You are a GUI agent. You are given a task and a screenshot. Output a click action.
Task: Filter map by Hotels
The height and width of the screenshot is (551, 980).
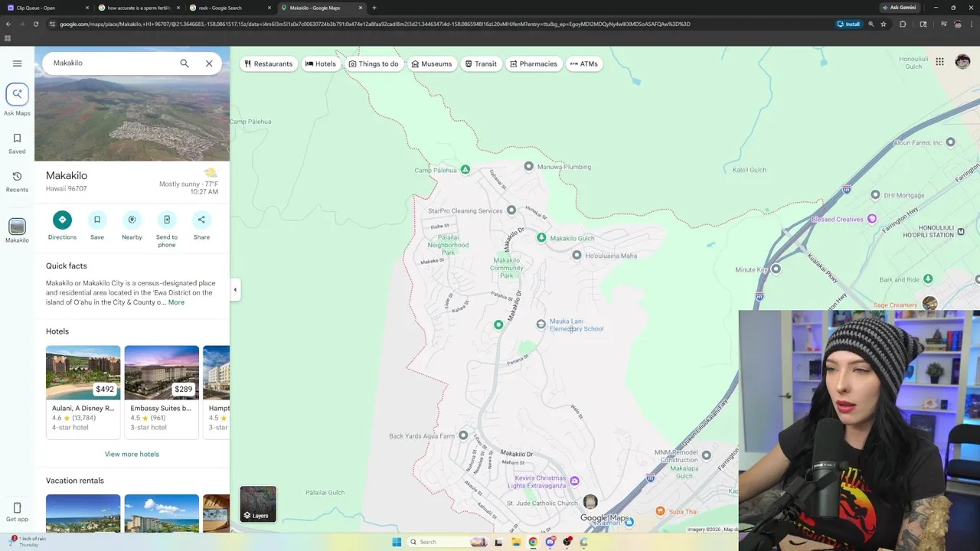click(321, 64)
